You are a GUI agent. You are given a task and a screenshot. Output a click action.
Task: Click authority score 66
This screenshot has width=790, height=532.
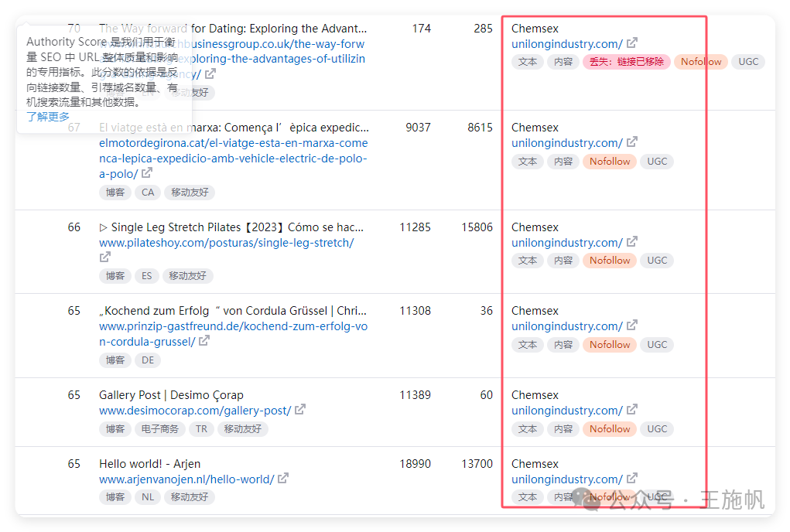[x=74, y=227]
